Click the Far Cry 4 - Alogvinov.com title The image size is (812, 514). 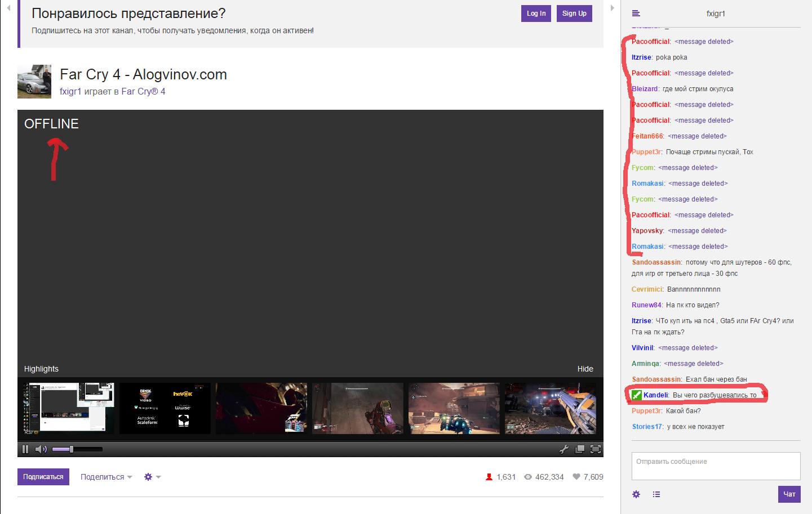pyautogui.click(x=143, y=74)
